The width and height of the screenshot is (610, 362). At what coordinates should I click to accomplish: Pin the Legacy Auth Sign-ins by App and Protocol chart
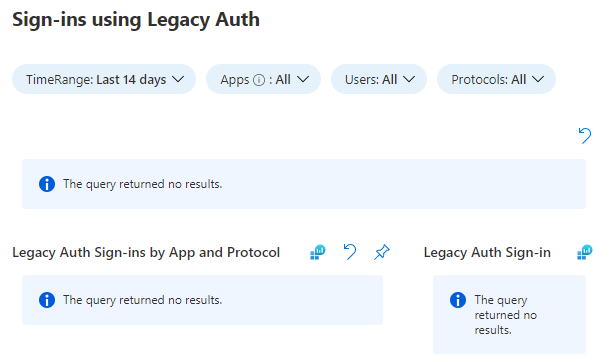(x=382, y=252)
